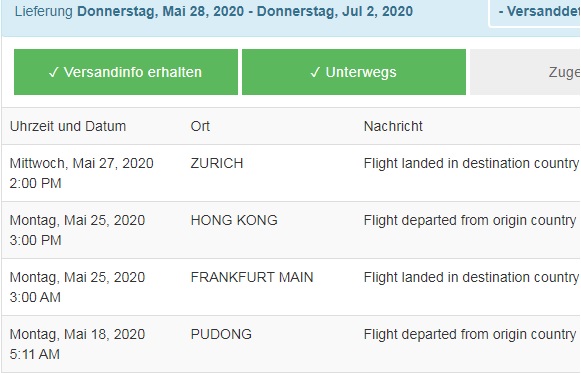Click the Versandinfo erhalten status step
581x373 pixels.
126,72
